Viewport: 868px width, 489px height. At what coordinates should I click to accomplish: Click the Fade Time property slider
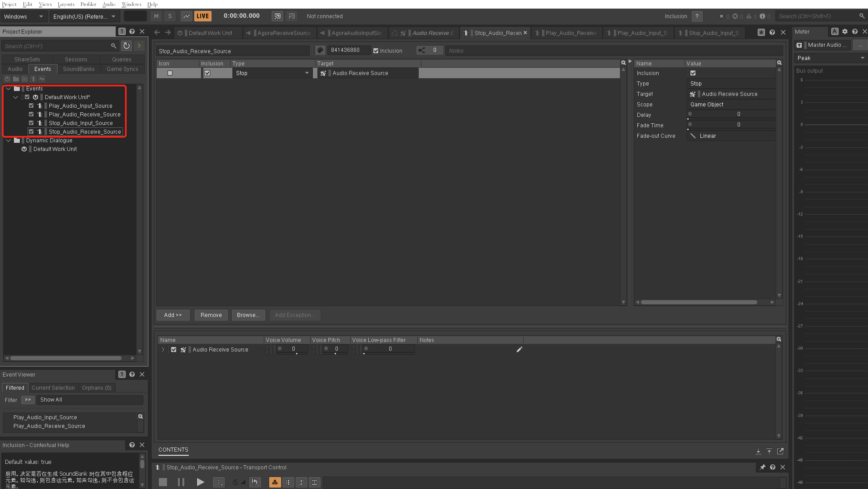pyautogui.click(x=731, y=125)
